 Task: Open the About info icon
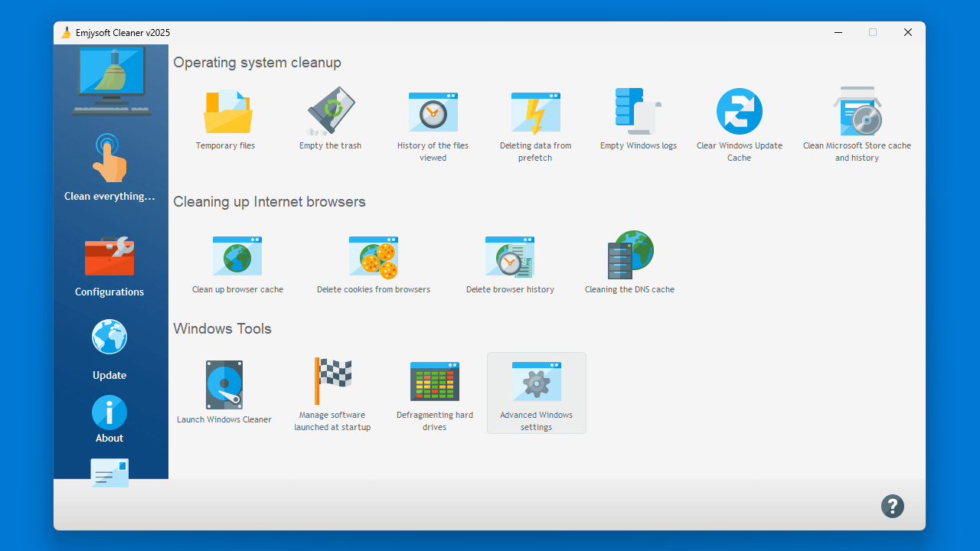click(109, 412)
